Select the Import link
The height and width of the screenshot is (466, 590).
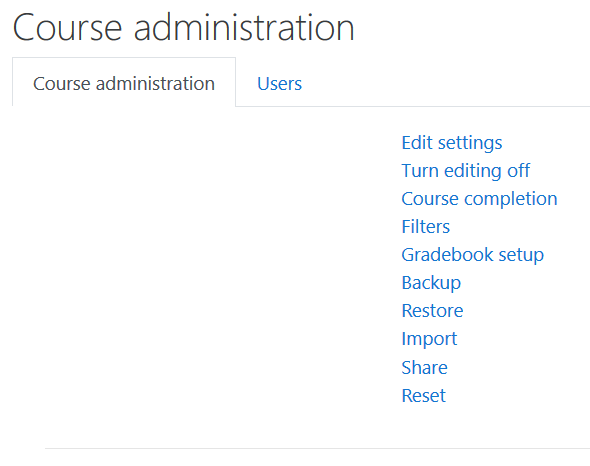pyautogui.click(x=429, y=339)
